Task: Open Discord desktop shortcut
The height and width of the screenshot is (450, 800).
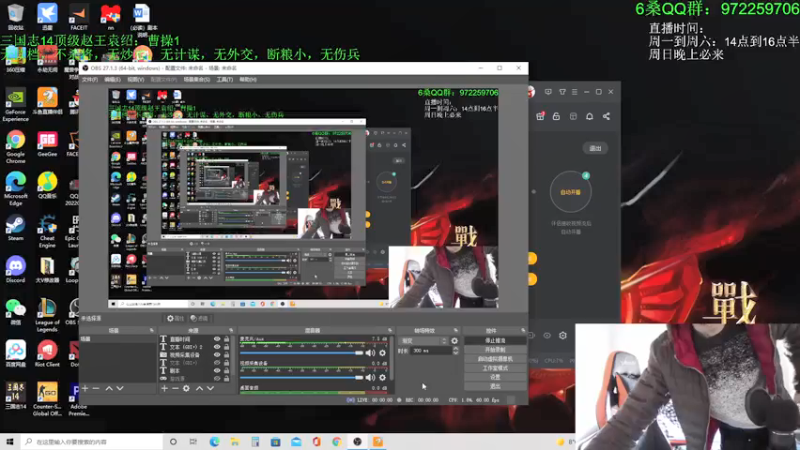Action: [x=15, y=270]
